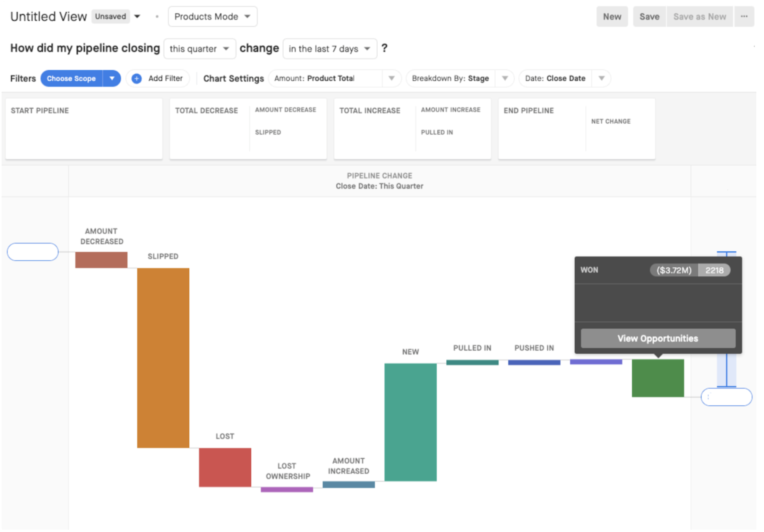The height and width of the screenshot is (532, 764).
Task: Select the red Lost bar
Action: point(225,467)
